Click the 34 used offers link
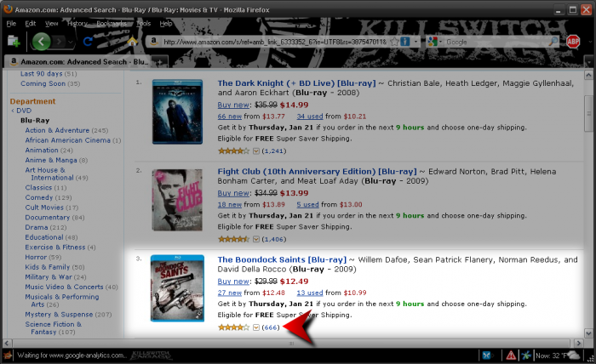The image size is (596, 364). click(x=309, y=117)
